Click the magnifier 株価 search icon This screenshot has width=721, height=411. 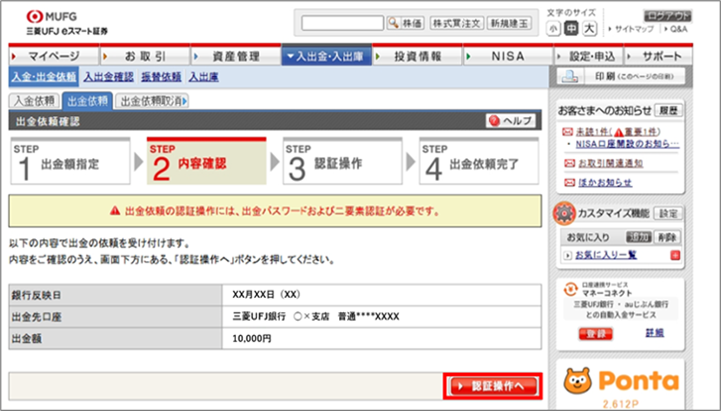394,23
